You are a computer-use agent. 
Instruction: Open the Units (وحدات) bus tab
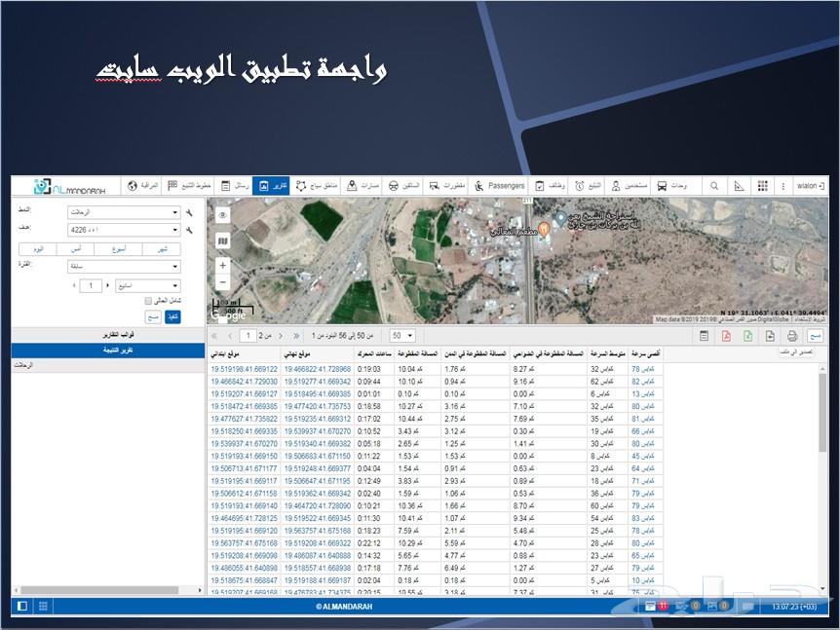(671, 186)
